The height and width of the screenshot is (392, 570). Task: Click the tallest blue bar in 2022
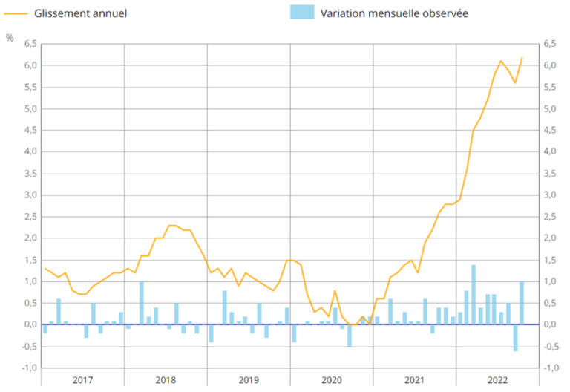pyautogui.click(x=474, y=295)
